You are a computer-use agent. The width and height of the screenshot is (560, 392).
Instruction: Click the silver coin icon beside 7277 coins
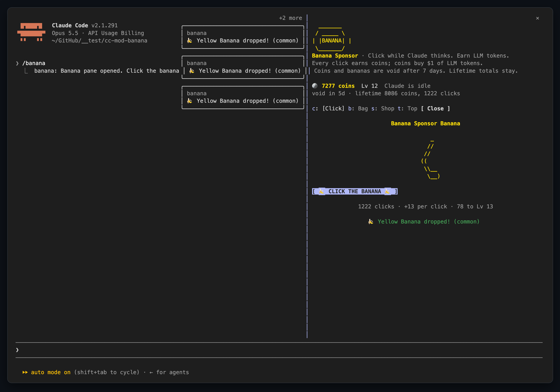(315, 86)
